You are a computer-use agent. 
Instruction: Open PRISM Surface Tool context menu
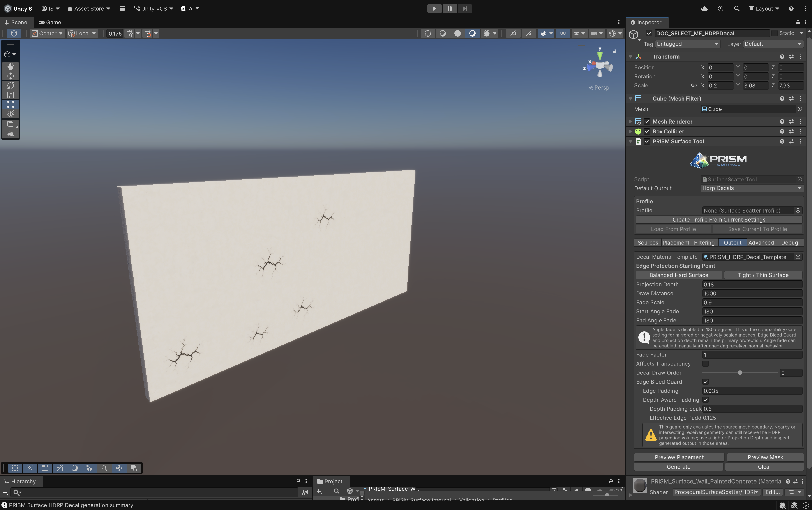[800, 141]
